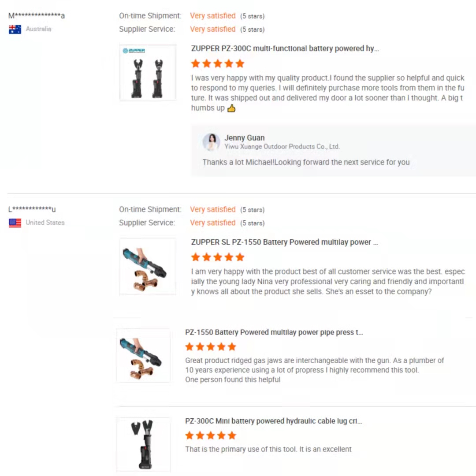This screenshot has height=476, width=476.
Task: Open the PZ-300C Mini cable lug crimper thumbnail
Action: coord(143,444)
